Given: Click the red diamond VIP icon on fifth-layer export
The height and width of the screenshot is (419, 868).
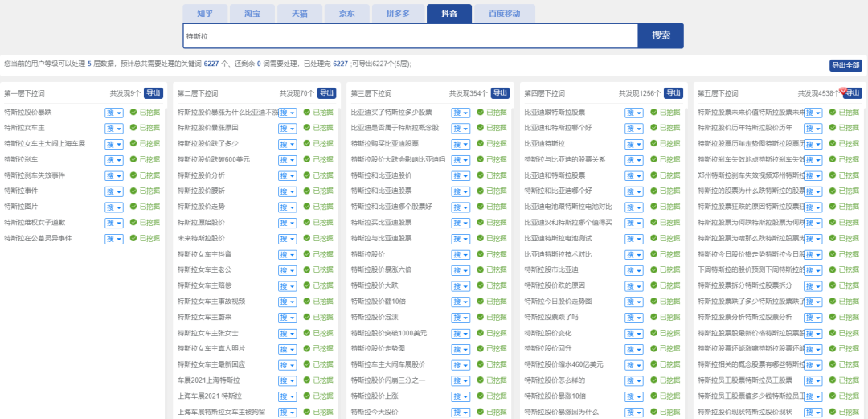Looking at the screenshot, I should 843,90.
